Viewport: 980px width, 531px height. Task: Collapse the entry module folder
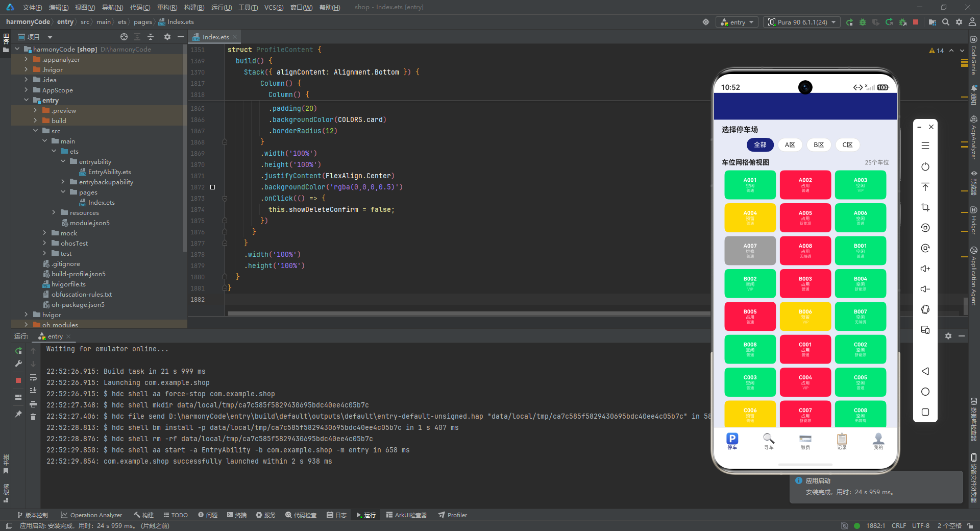point(26,100)
